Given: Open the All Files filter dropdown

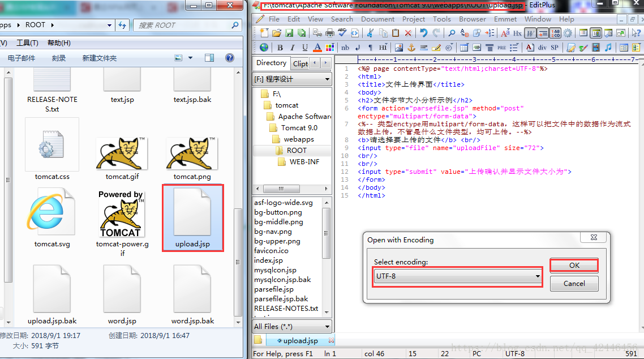Looking at the screenshot, I should tap(292, 327).
